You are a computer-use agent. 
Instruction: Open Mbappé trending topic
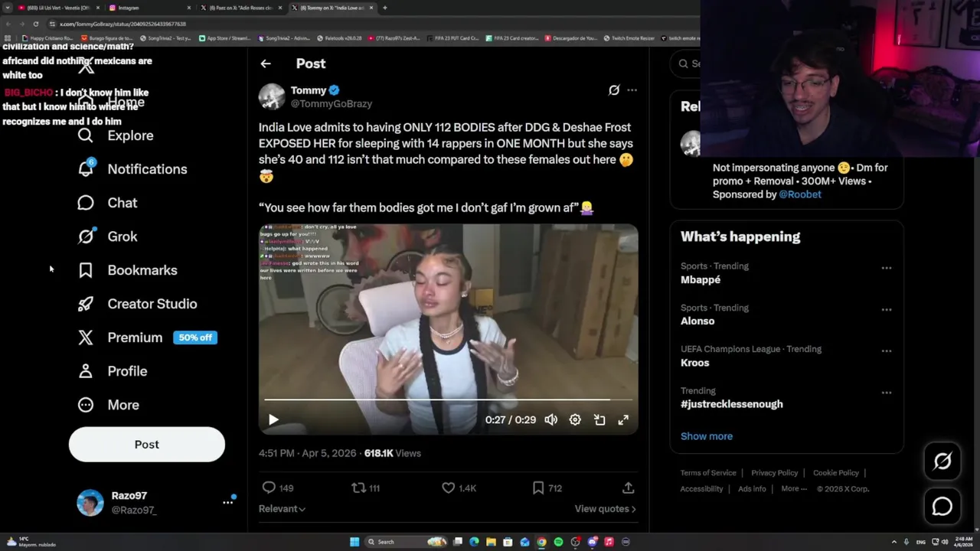click(x=701, y=280)
